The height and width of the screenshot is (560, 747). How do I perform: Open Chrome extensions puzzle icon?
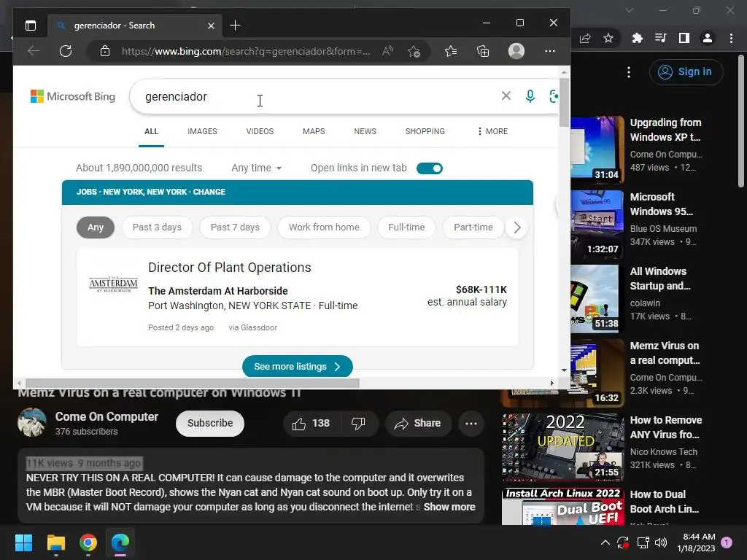(x=637, y=38)
